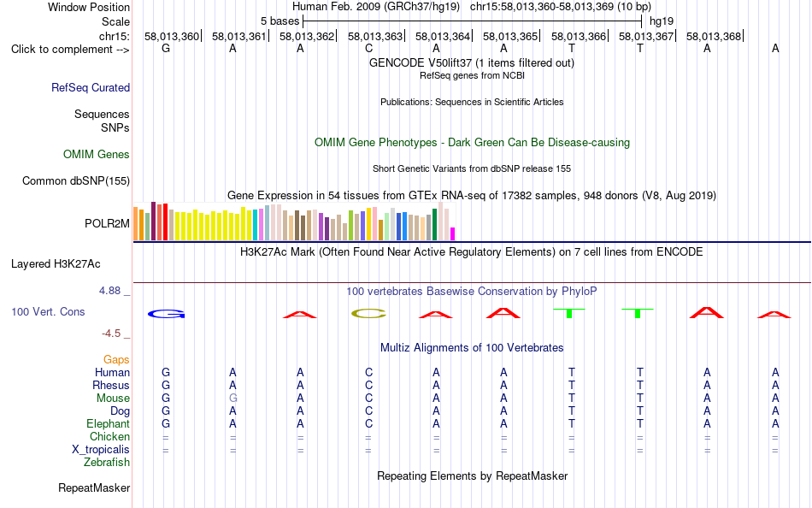Click the Scale label
Screen dimensions: 812x508
coord(116,21)
